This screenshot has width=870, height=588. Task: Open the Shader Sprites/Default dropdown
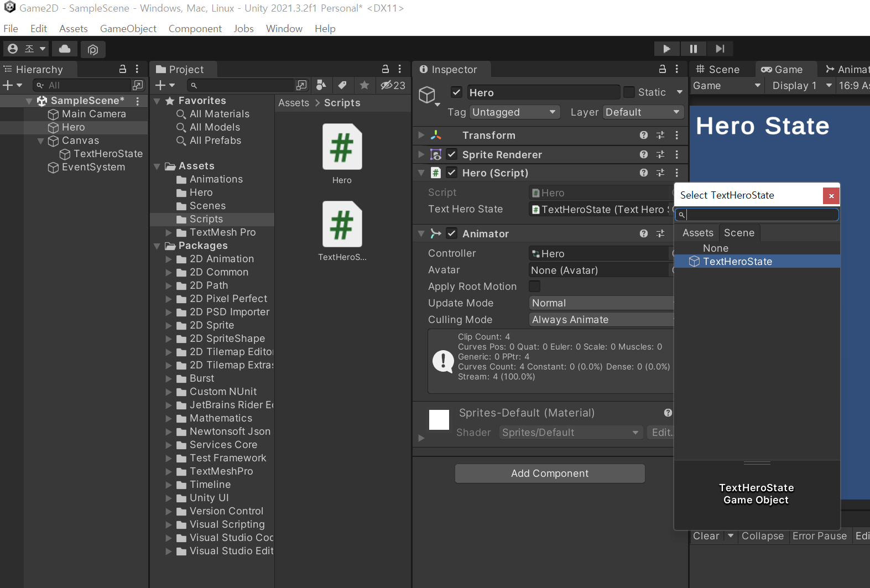coord(571,433)
